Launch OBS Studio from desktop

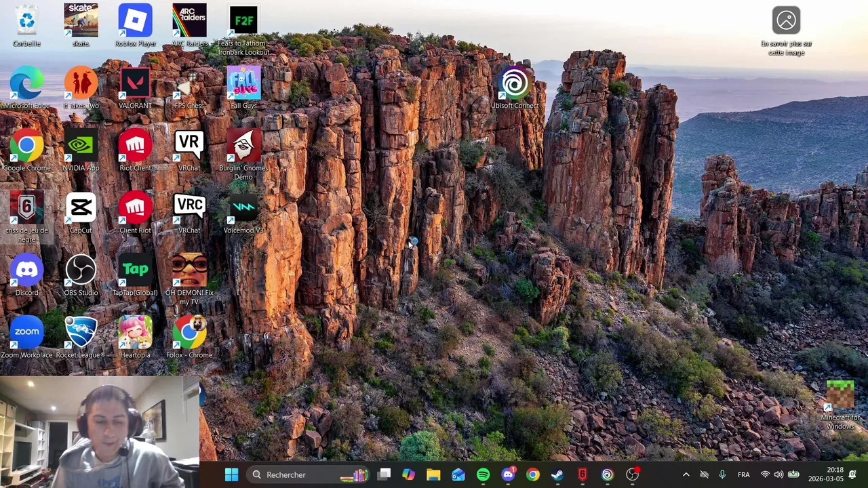(81, 275)
